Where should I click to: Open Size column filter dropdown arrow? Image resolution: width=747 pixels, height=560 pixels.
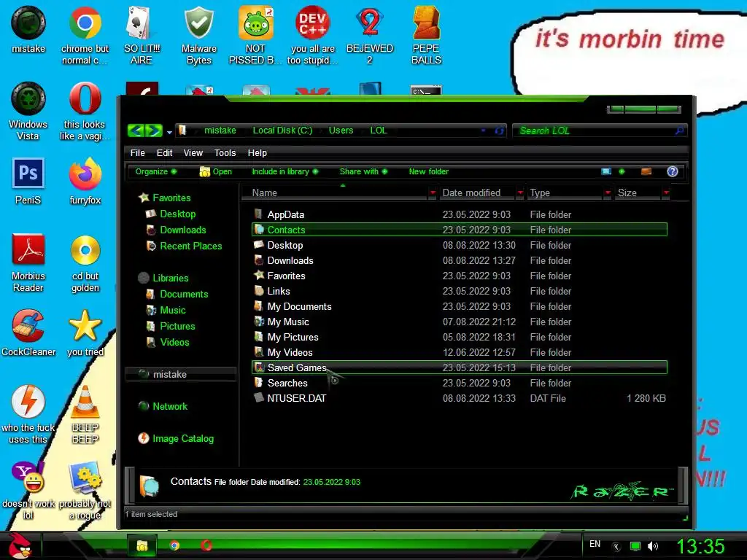click(666, 192)
